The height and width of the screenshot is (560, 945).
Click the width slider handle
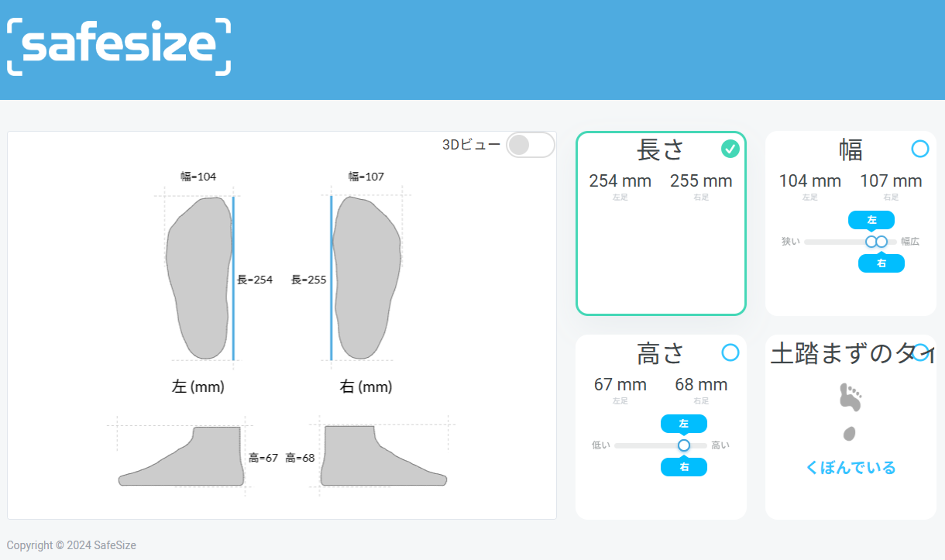876,242
